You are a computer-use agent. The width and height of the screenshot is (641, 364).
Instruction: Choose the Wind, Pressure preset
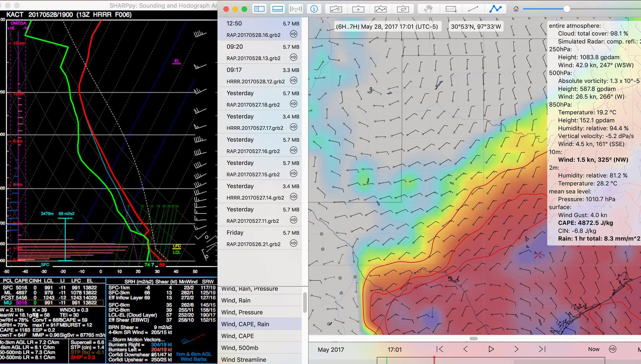(x=260, y=312)
